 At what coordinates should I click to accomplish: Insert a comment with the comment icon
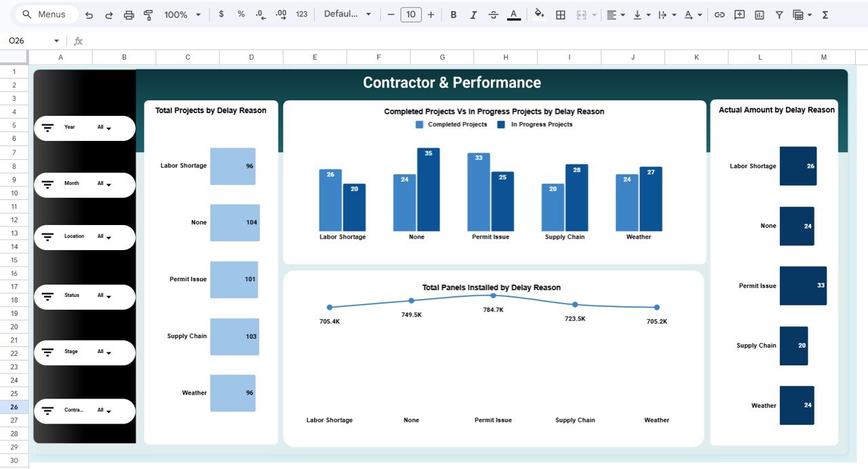click(738, 14)
